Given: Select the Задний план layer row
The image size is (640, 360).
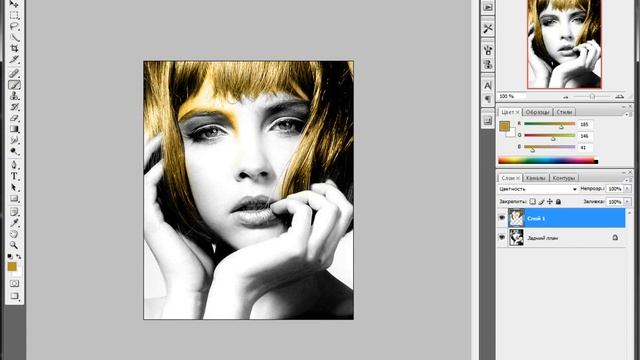Looking at the screenshot, I should [x=562, y=238].
